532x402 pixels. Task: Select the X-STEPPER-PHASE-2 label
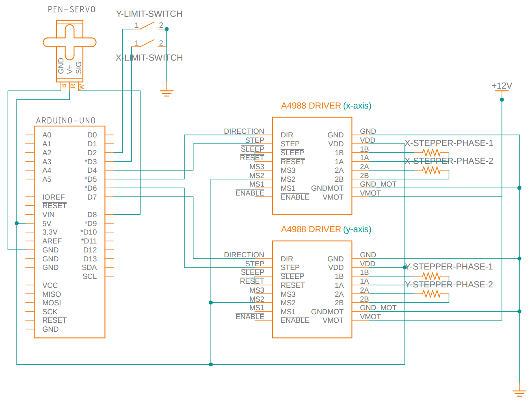coord(449,161)
